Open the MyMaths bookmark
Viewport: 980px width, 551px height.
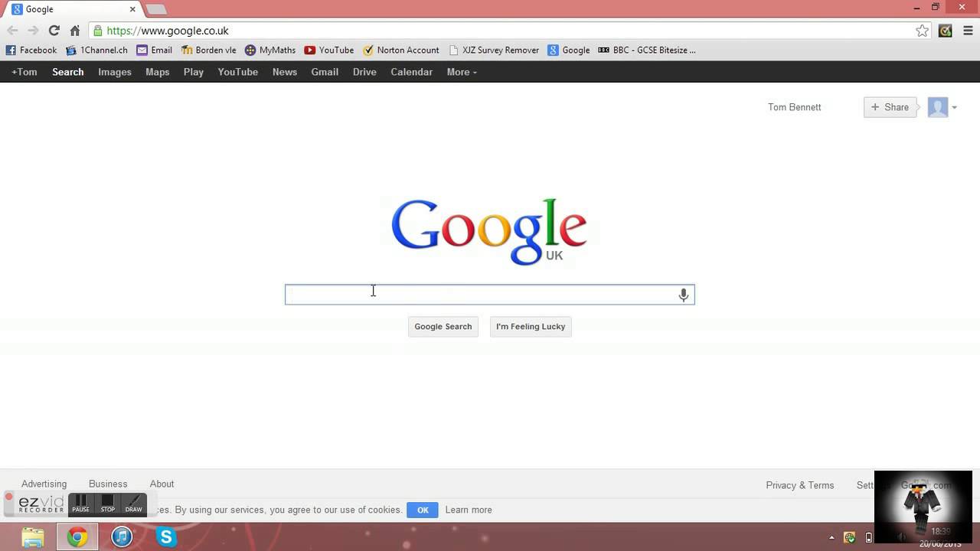[x=270, y=50]
